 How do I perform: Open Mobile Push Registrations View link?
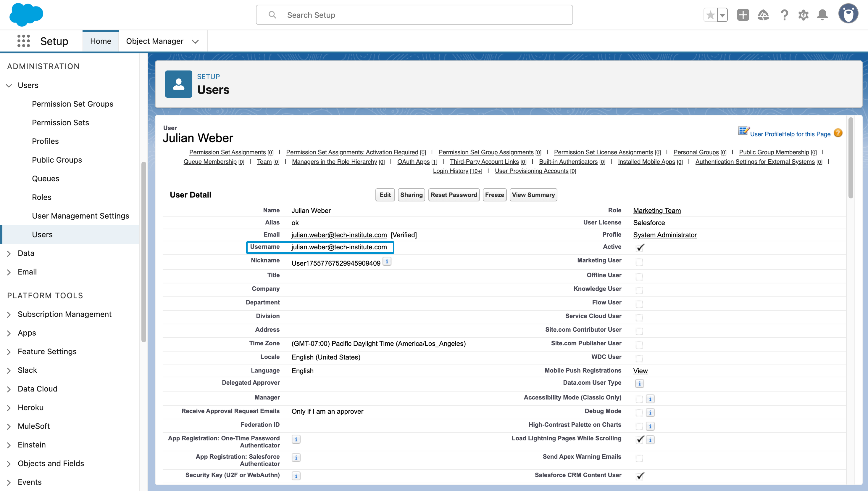pyautogui.click(x=640, y=370)
